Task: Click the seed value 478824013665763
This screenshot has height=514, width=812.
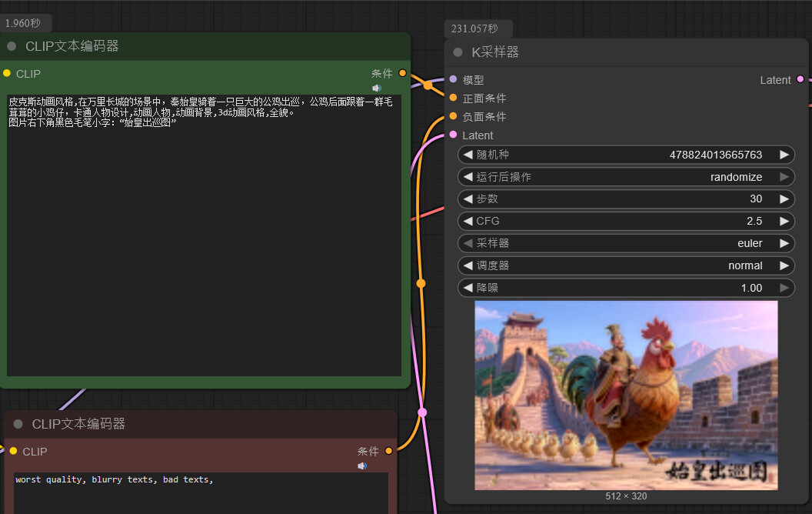Action: [716, 155]
